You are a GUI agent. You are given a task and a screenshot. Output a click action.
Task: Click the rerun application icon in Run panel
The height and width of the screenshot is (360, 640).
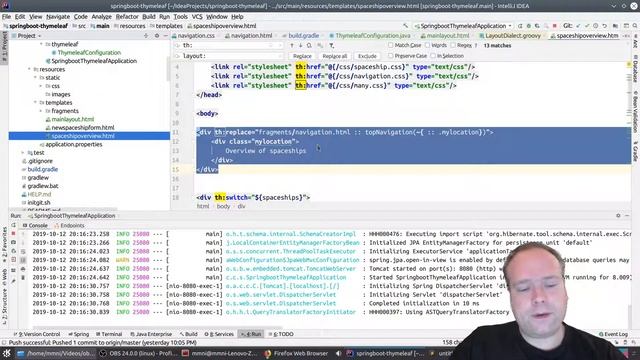(x=13, y=225)
